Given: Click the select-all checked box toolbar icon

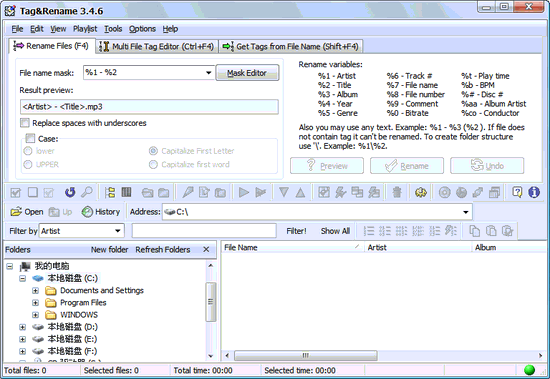Looking at the screenshot, I should (16, 192).
